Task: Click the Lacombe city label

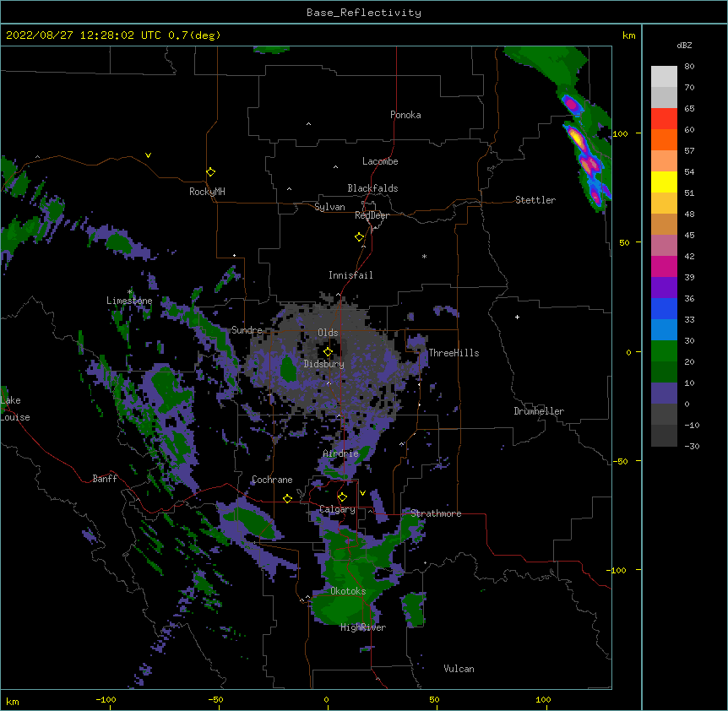Action: coord(380,161)
